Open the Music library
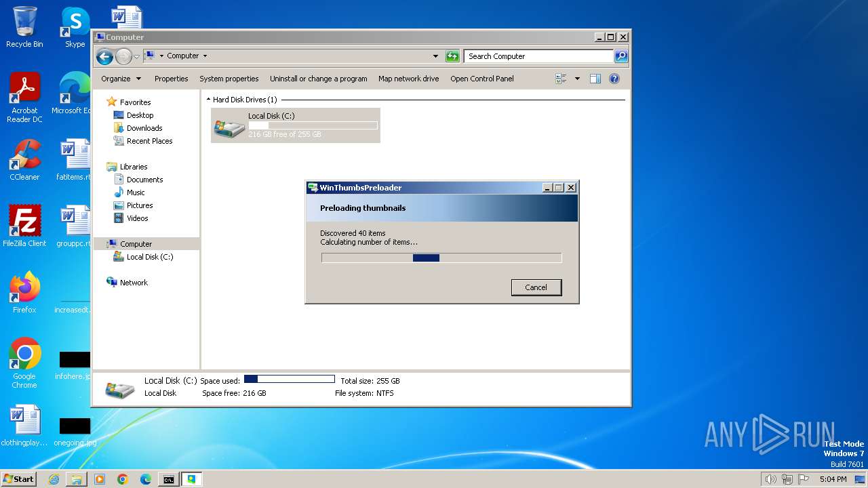This screenshot has height=488, width=868. pos(136,192)
